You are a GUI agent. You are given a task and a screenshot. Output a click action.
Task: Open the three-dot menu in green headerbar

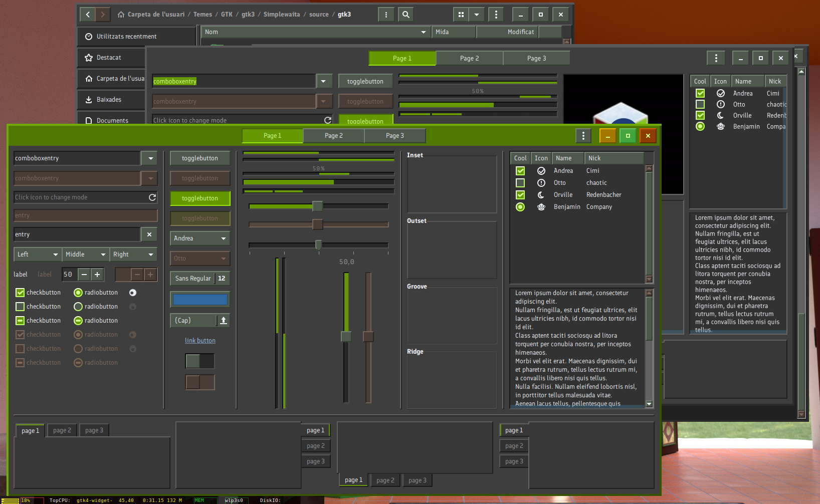click(x=583, y=136)
